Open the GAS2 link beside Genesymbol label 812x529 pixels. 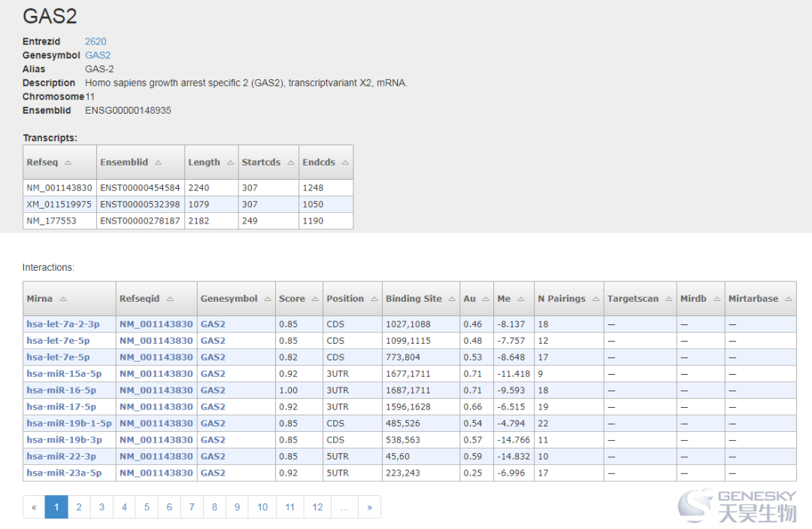pyautogui.click(x=98, y=56)
